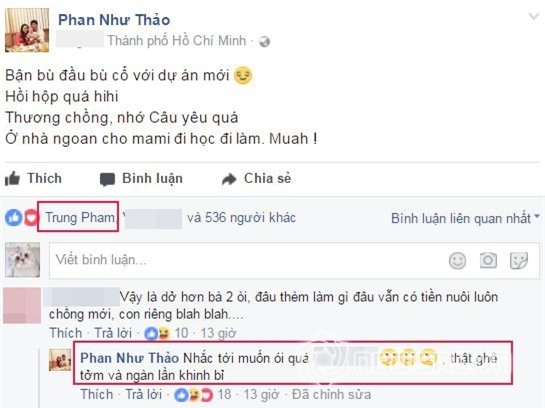Click the Bình luận speech bubble icon
The image size is (545, 408).
click(x=107, y=179)
